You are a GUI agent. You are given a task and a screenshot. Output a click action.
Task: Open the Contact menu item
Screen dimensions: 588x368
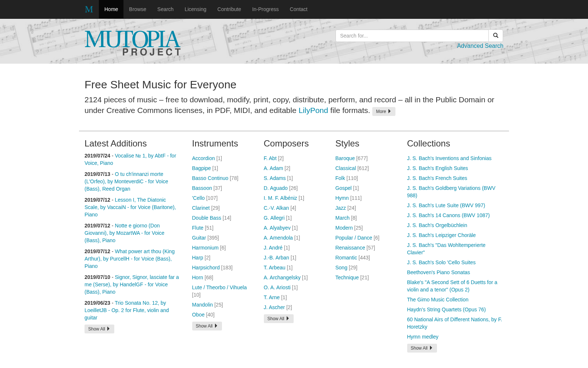(298, 9)
